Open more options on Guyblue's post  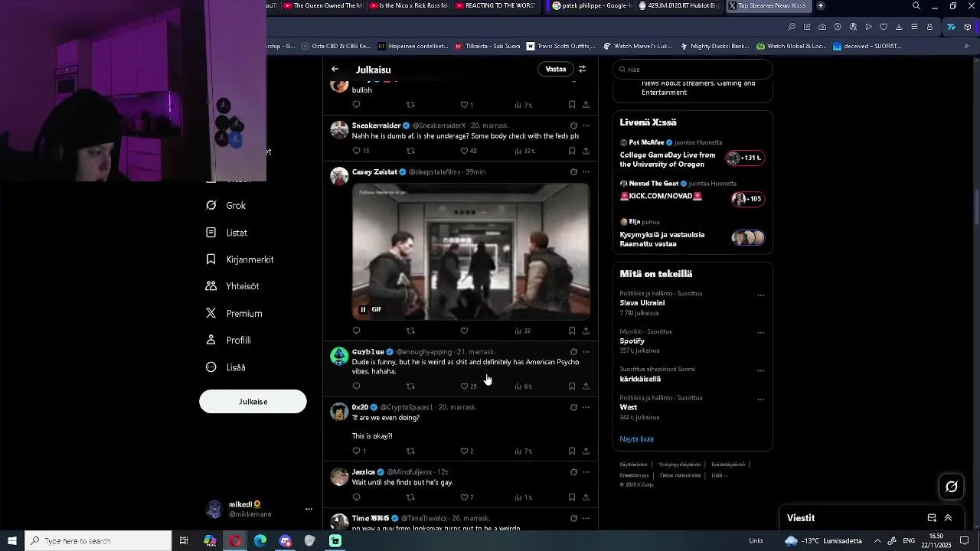(x=586, y=352)
